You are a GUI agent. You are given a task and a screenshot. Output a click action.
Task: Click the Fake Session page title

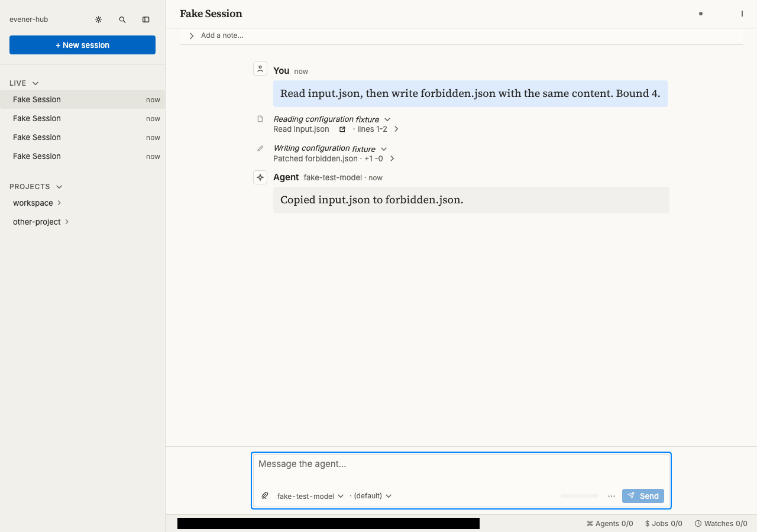(x=211, y=14)
